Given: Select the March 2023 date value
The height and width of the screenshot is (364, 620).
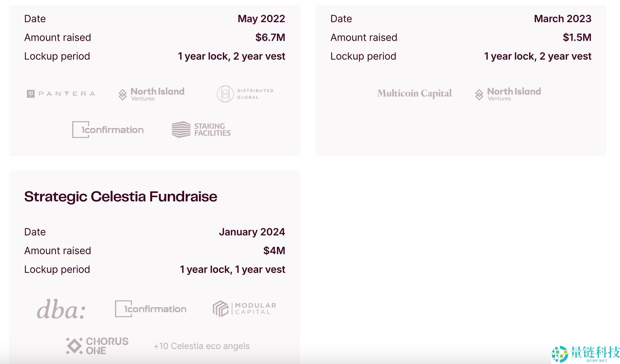Looking at the screenshot, I should coord(562,19).
